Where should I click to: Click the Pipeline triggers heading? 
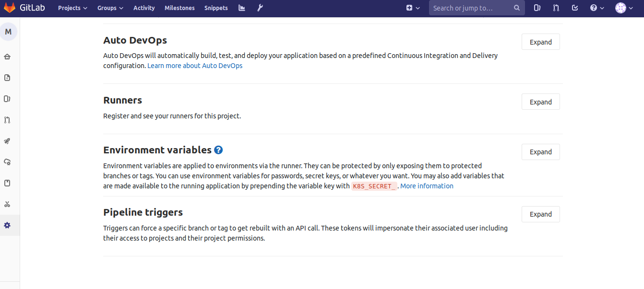coord(143,212)
